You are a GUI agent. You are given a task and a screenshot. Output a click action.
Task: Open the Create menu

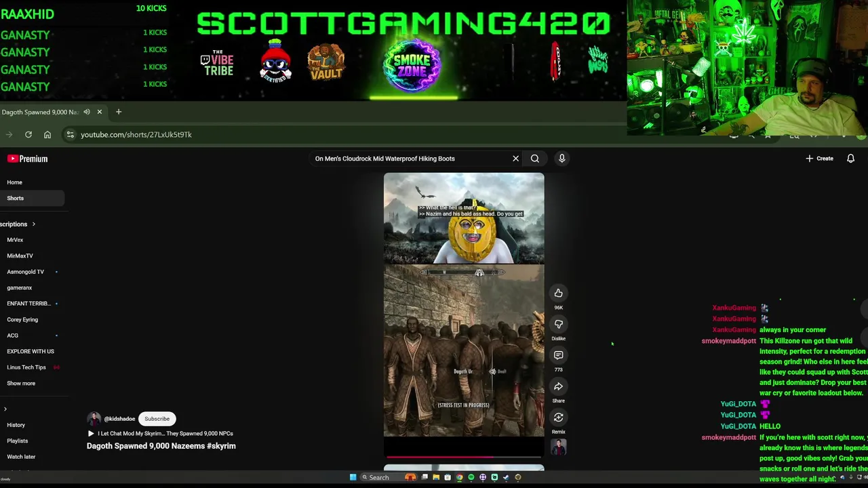[x=819, y=159]
